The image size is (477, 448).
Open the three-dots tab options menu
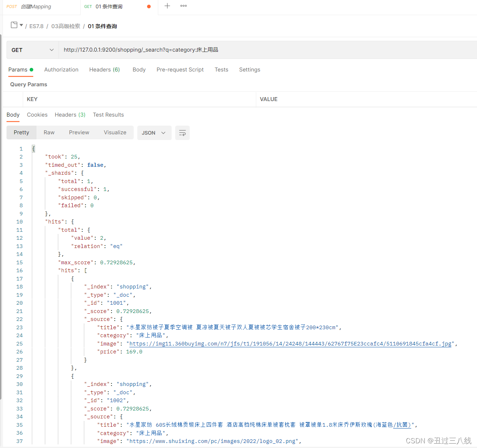(184, 6)
